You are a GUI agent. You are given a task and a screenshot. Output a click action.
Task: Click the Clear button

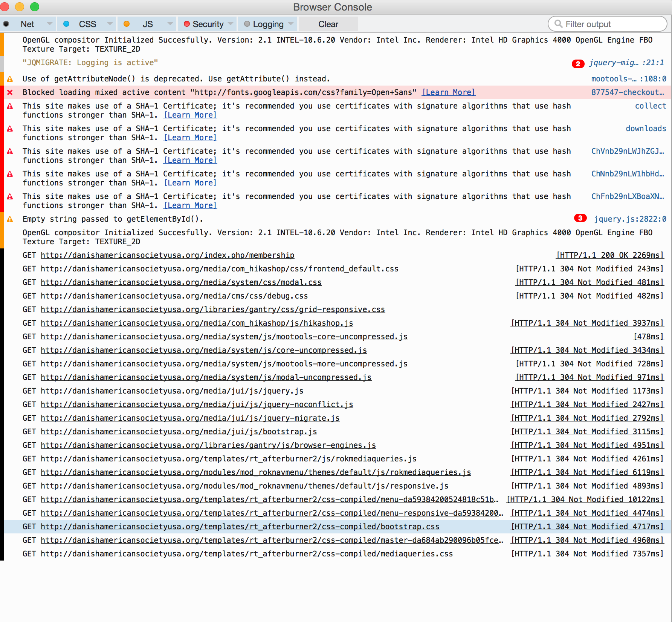click(328, 24)
